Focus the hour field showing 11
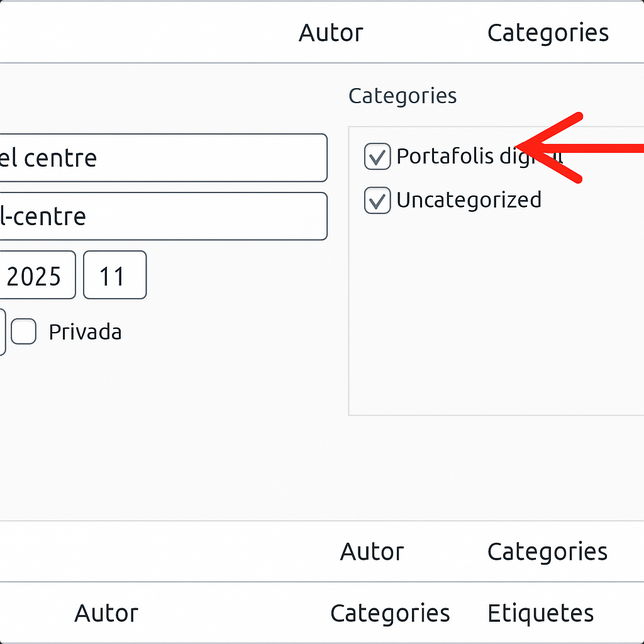This screenshot has height=644, width=644. click(x=114, y=275)
